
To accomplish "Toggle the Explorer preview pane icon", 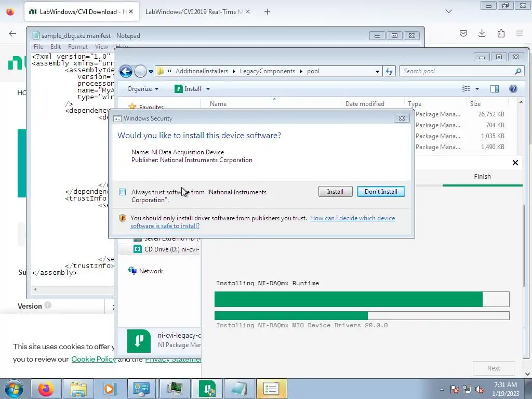I will (x=495, y=88).
